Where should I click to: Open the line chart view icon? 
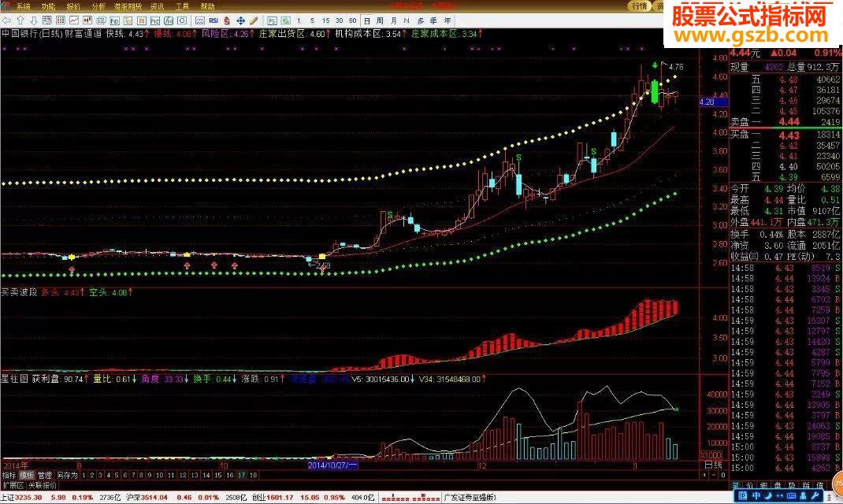[x=73, y=20]
